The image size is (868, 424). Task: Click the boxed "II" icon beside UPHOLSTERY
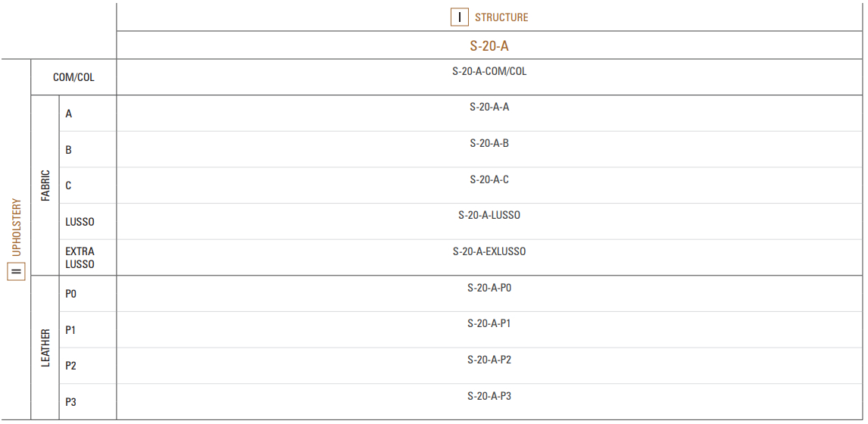[x=16, y=272]
